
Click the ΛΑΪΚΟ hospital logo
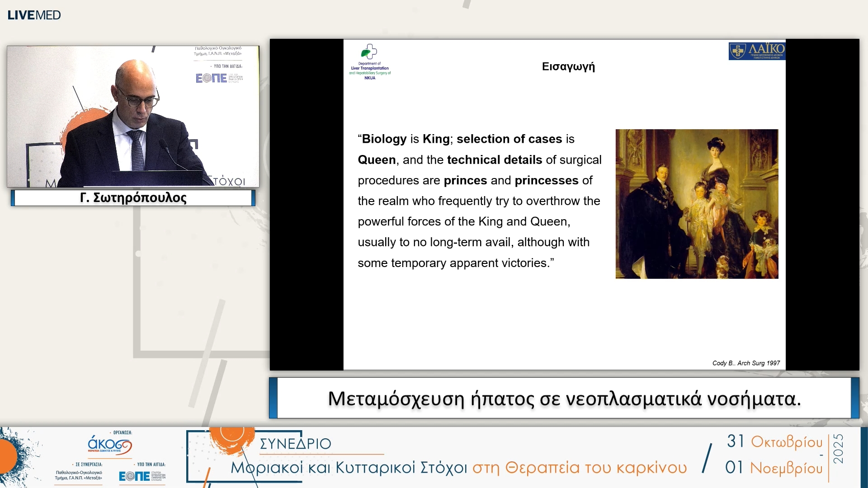pos(756,51)
